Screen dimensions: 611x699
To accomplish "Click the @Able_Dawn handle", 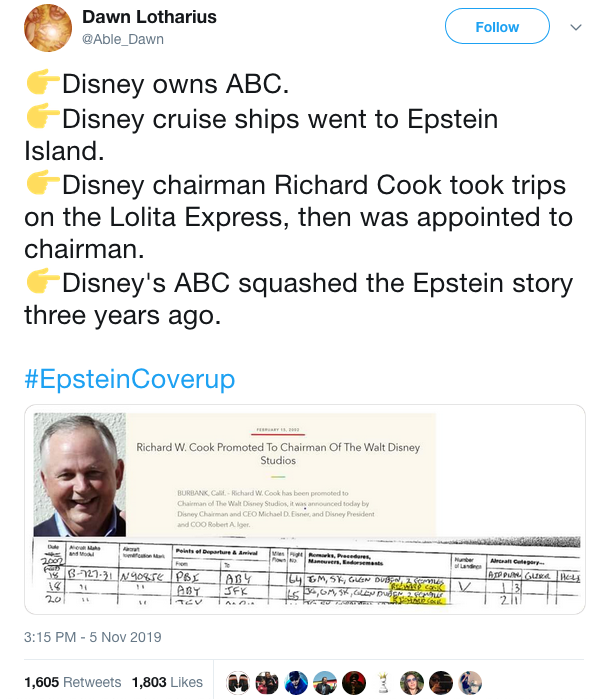I will (x=122, y=39).
